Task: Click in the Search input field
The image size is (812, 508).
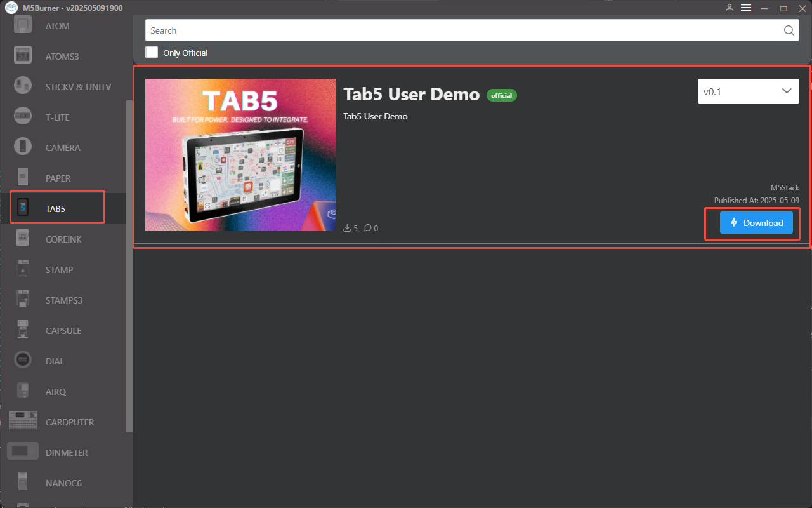Action: [472, 30]
